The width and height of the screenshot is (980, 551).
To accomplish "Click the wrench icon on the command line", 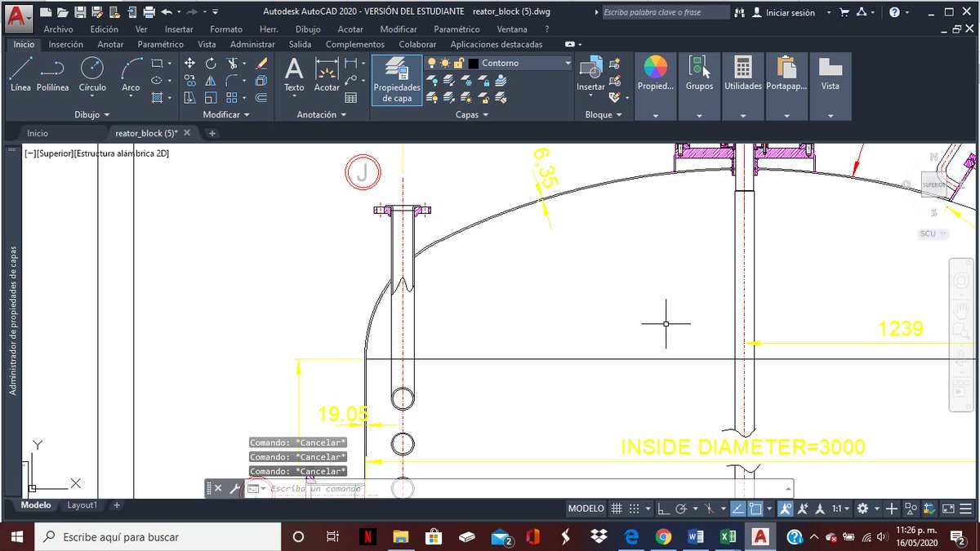I will [234, 488].
